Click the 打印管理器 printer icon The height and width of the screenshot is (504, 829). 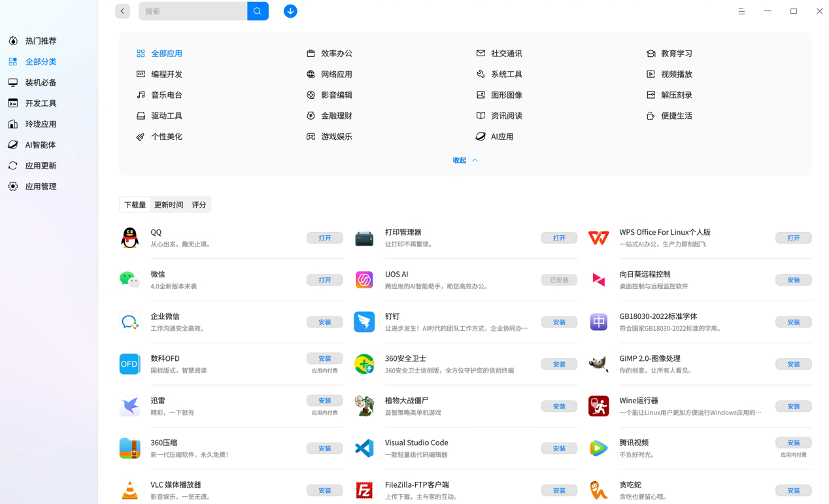[x=364, y=238]
